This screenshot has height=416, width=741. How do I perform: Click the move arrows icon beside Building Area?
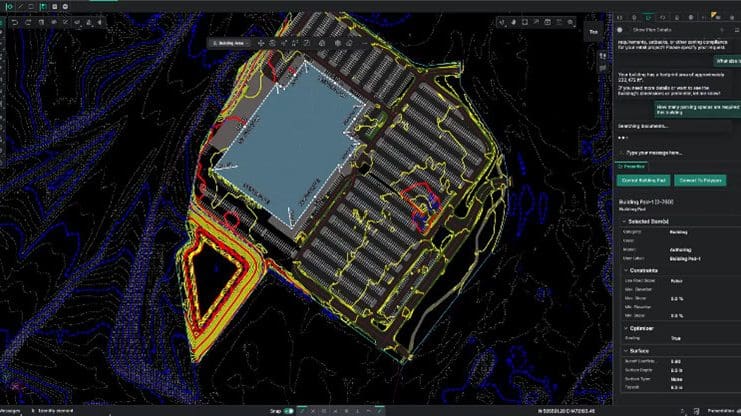pos(261,43)
